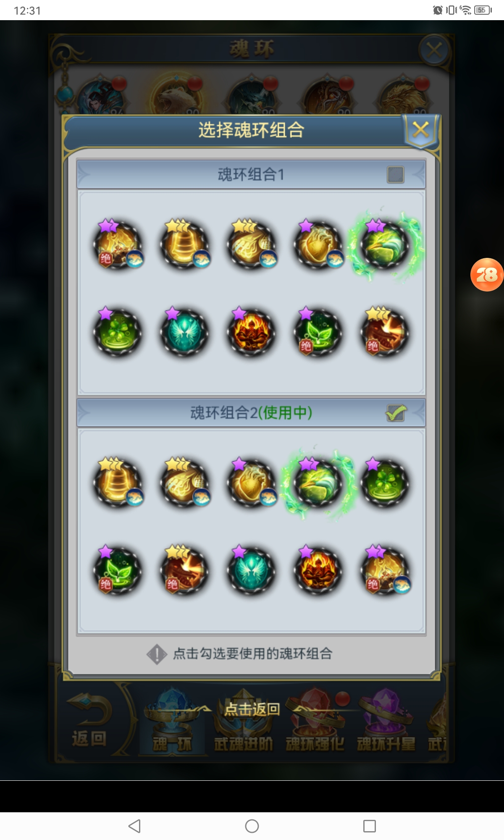Screen dimensions: 504x840
Task: Close the 选择魂环组合 dialog with the X
Action: [x=421, y=130]
